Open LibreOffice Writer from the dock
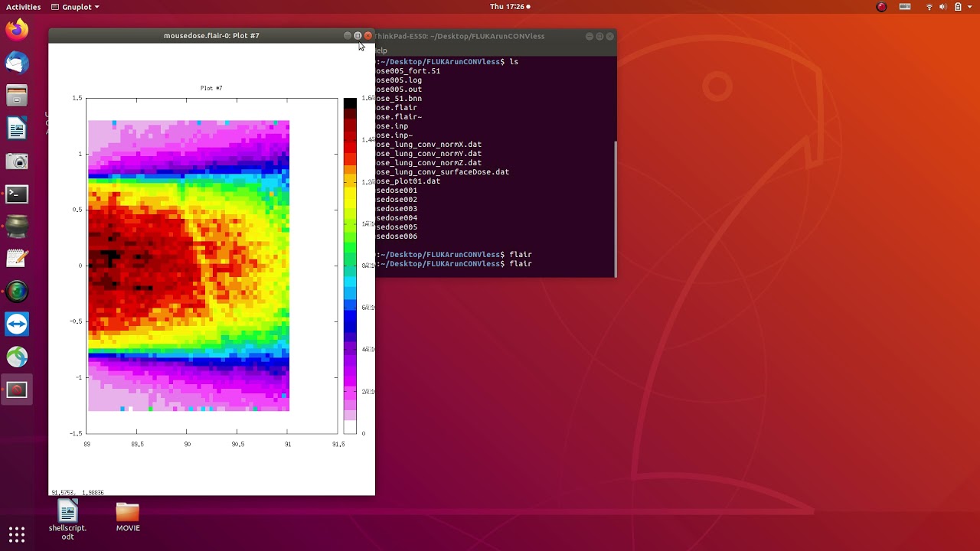 point(17,129)
